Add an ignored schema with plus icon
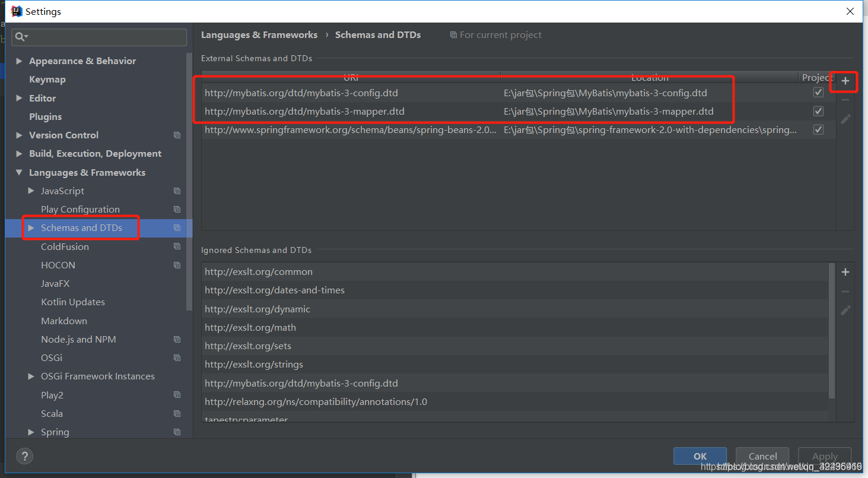The image size is (868, 478). click(845, 272)
